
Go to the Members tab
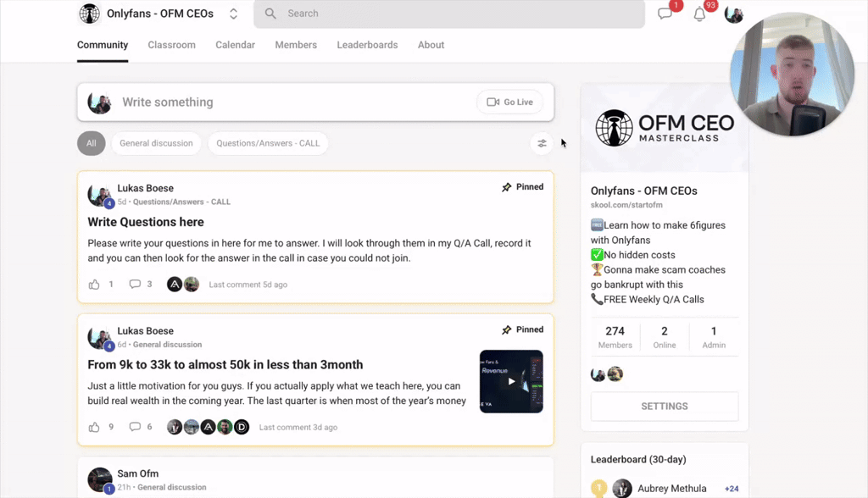point(296,45)
